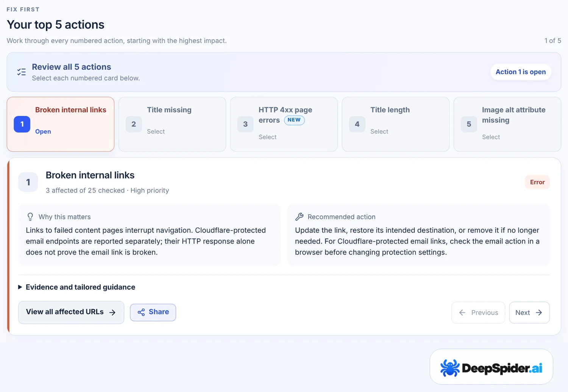Click the large number 1 badge in detail panel
This screenshot has width=568, height=392.
click(28, 182)
